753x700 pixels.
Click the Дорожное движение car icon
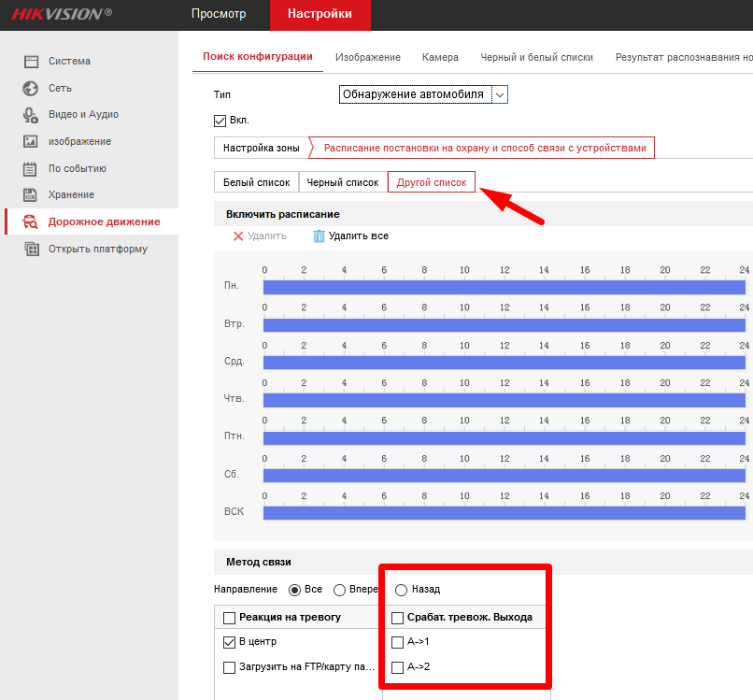[30, 221]
